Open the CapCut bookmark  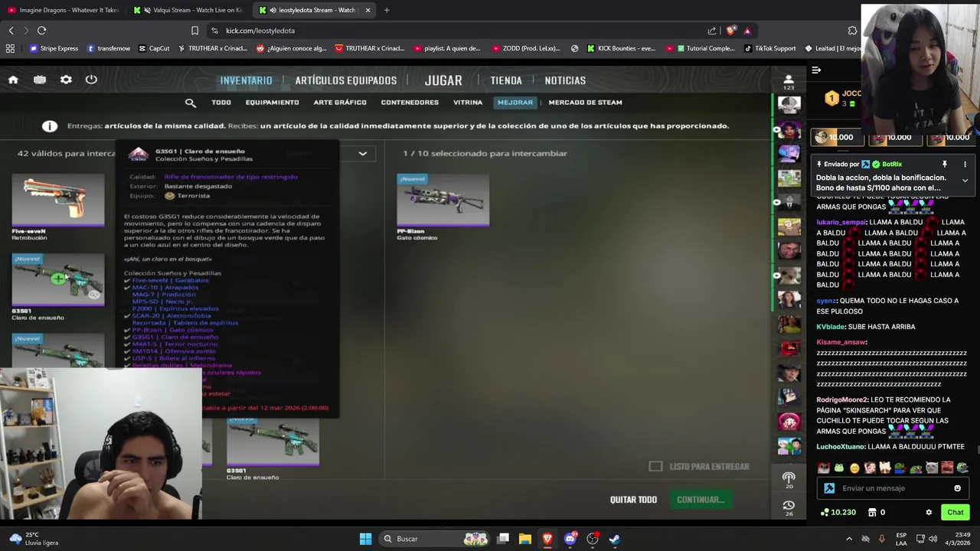(154, 48)
